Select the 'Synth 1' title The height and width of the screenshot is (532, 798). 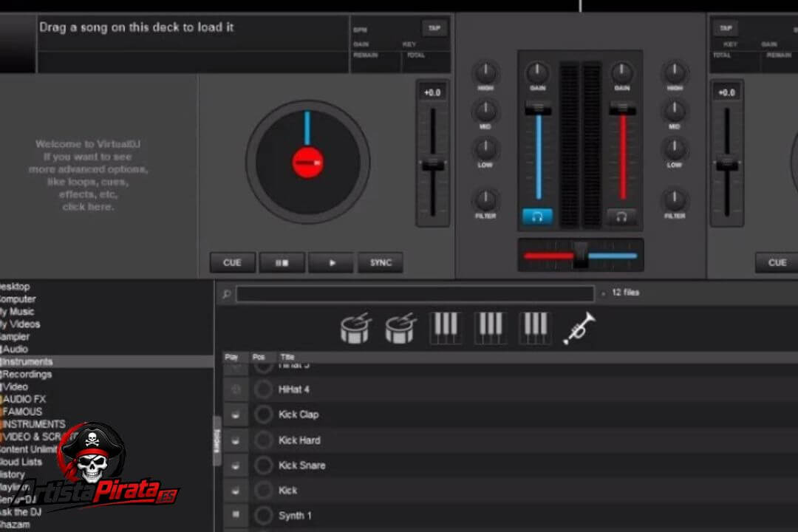pos(295,516)
